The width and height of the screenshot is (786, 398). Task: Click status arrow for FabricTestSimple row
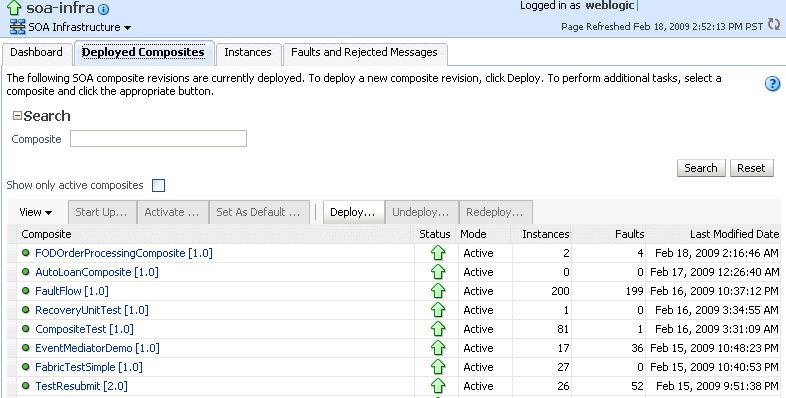click(438, 367)
